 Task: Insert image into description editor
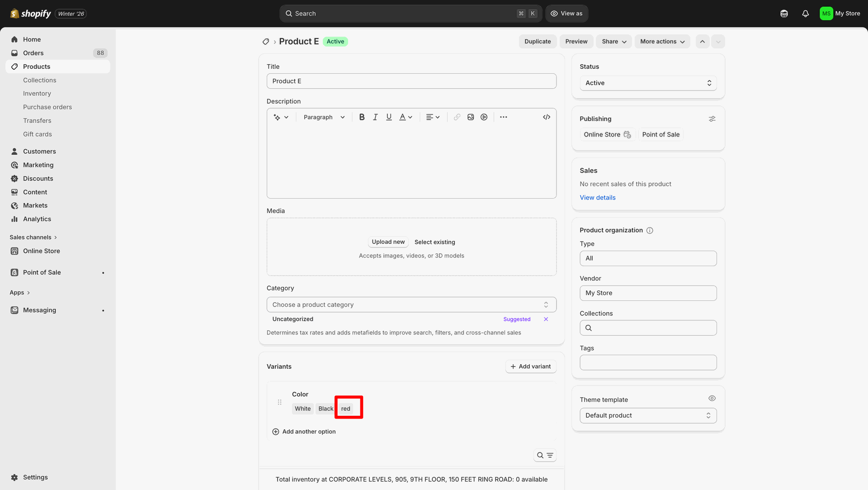(471, 117)
